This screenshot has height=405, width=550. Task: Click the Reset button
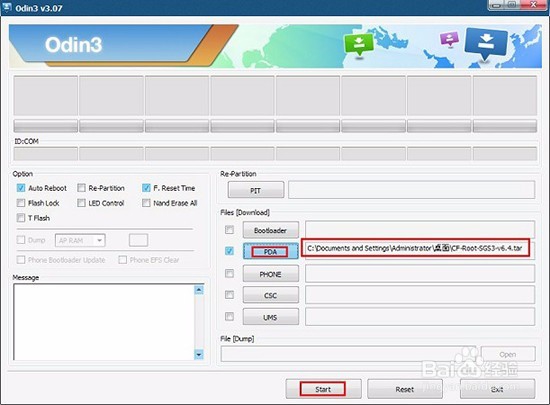(x=405, y=389)
